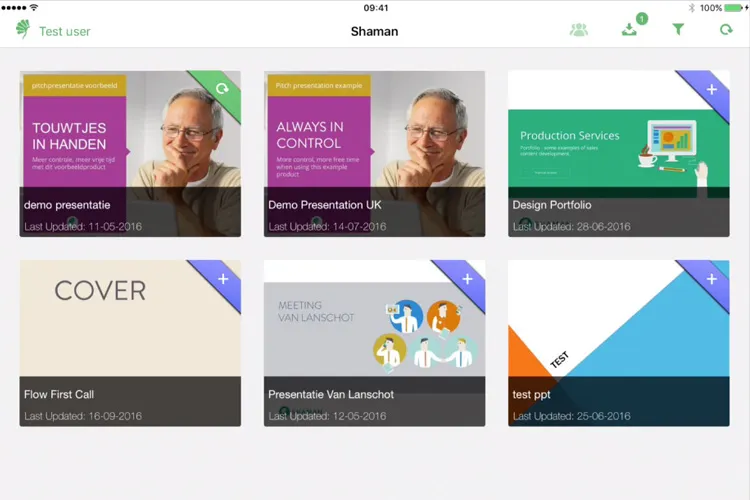Open the downloads tray icon
The width and height of the screenshot is (750, 500).
(629, 30)
